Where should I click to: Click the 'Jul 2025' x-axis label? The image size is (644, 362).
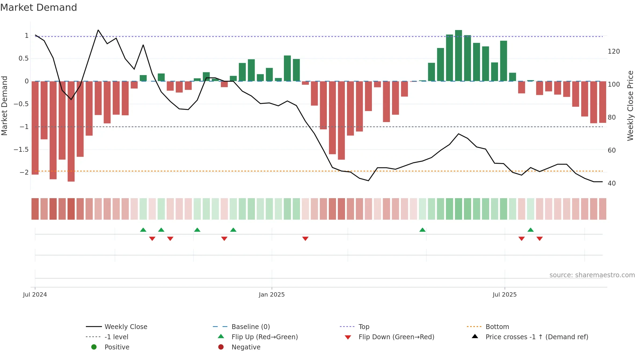[x=505, y=295]
